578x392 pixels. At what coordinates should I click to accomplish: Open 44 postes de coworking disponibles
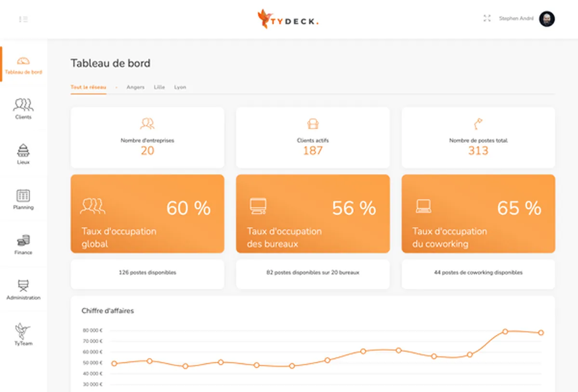478,274
